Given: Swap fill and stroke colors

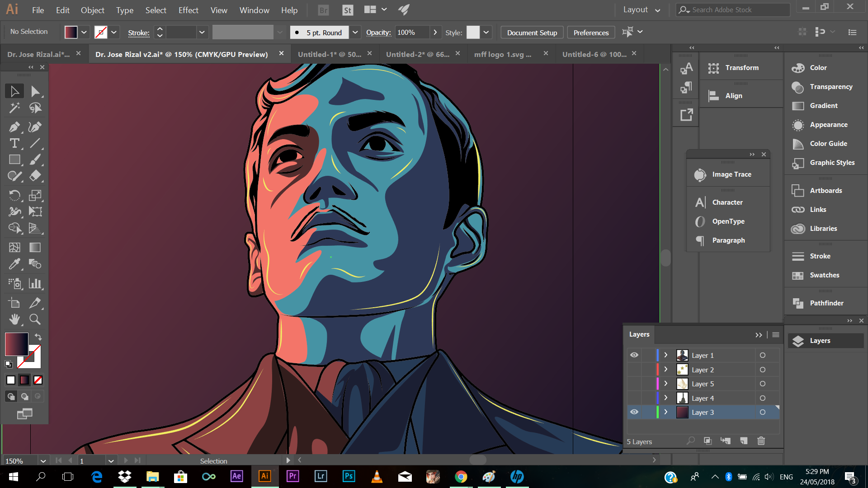Looking at the screenshot, I should coord(38,337).
